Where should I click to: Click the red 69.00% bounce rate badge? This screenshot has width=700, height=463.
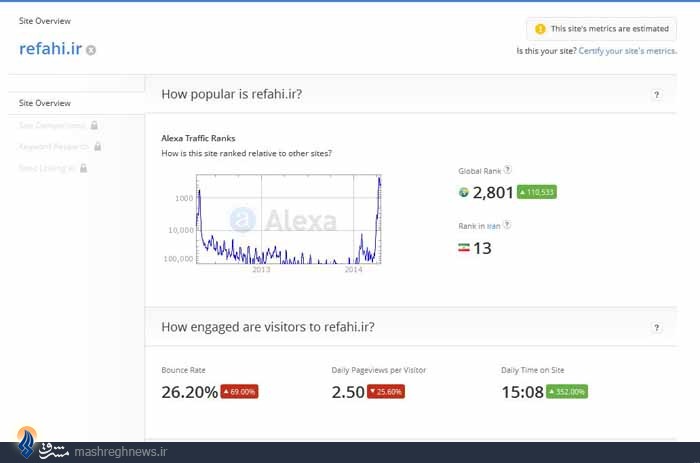(239, 392)
